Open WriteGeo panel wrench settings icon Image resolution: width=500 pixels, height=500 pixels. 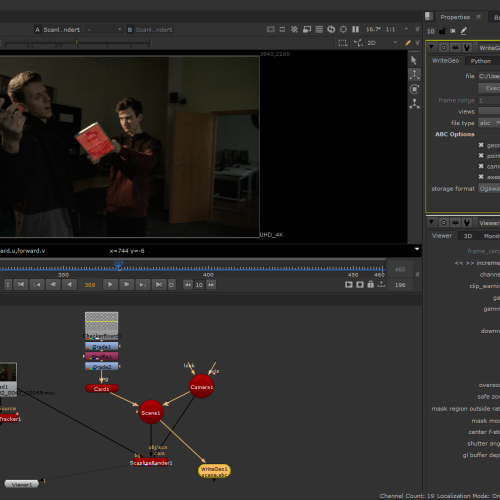click(467, 47)
